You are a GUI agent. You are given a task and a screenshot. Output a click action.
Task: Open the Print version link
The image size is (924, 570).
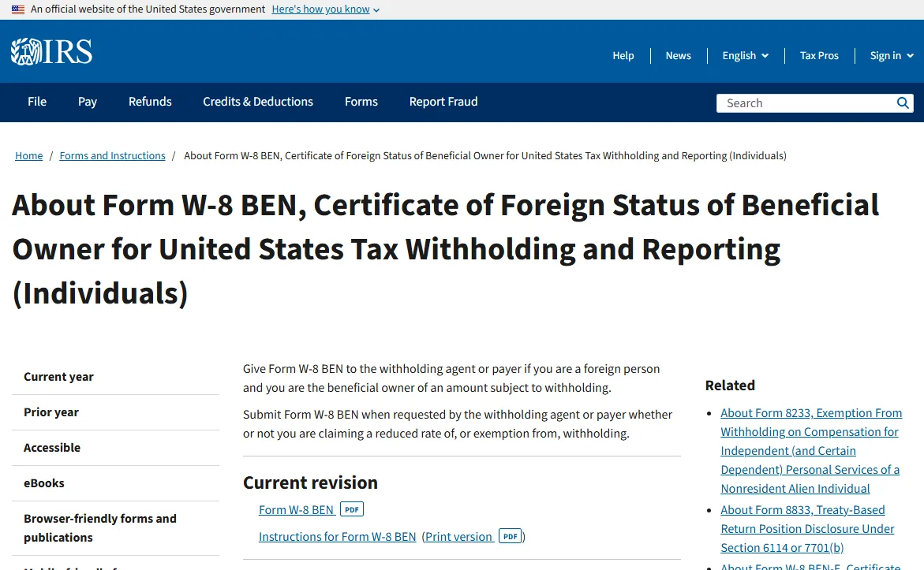tap(458, 536)
